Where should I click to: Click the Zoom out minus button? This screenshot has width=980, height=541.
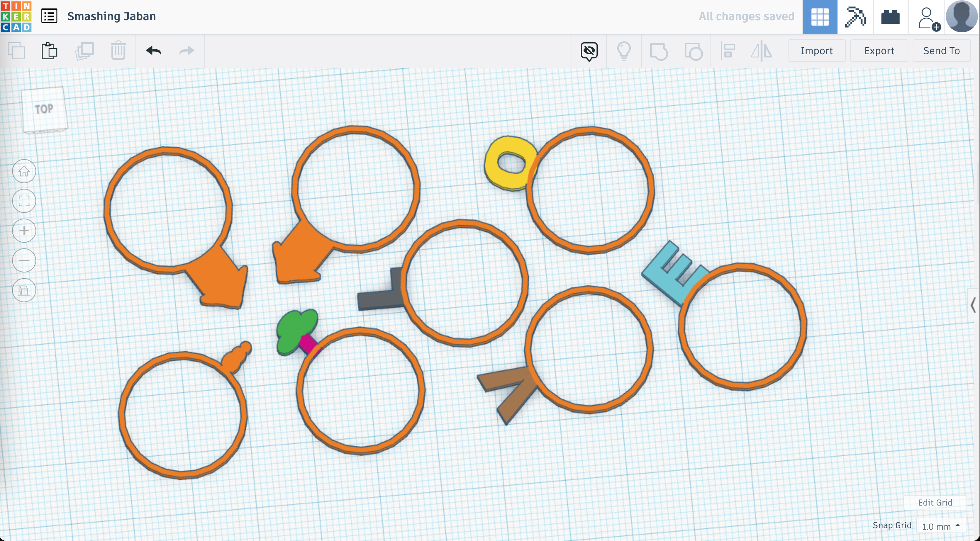(x=24, y=260)
